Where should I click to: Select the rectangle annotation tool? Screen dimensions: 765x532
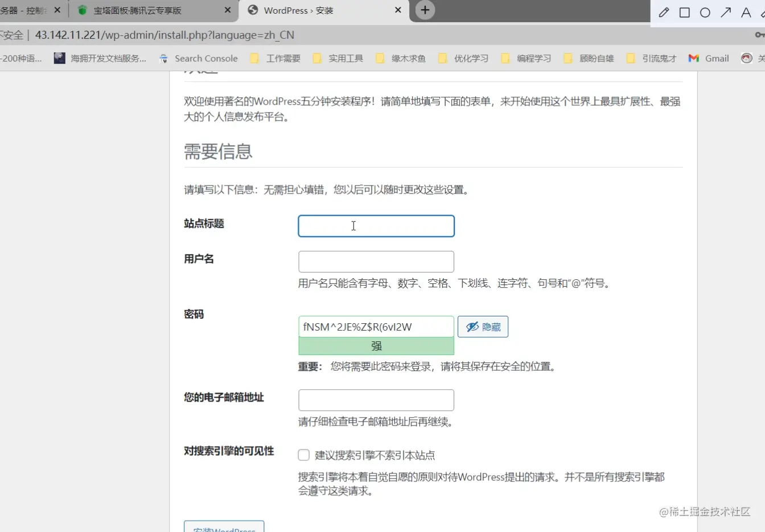(684, 11)
